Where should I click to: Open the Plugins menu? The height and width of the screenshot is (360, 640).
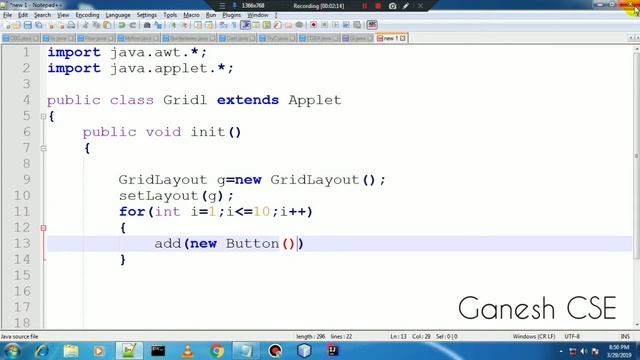pyautogui.click(x=231, y=15)
